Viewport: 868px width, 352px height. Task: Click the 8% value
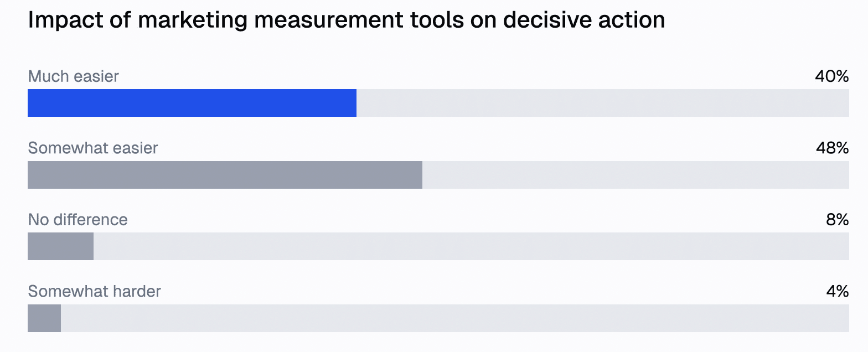coord(837,220)
